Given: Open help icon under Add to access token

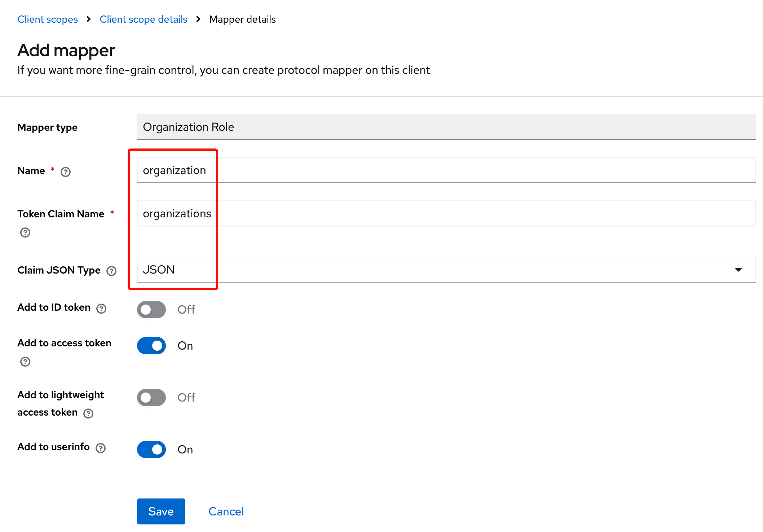Looking at the screenshot, I should 25,362.
